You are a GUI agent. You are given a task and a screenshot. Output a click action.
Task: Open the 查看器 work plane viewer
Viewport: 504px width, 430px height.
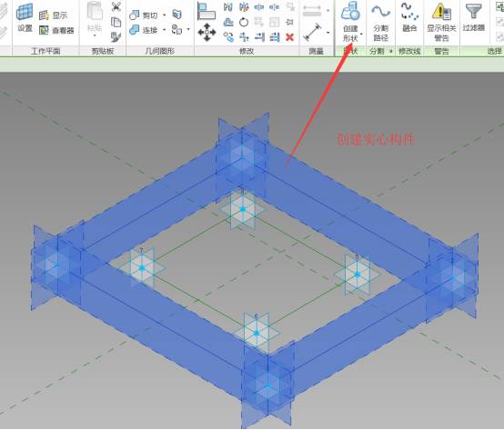pyautogui.click(x=56, y=30)
